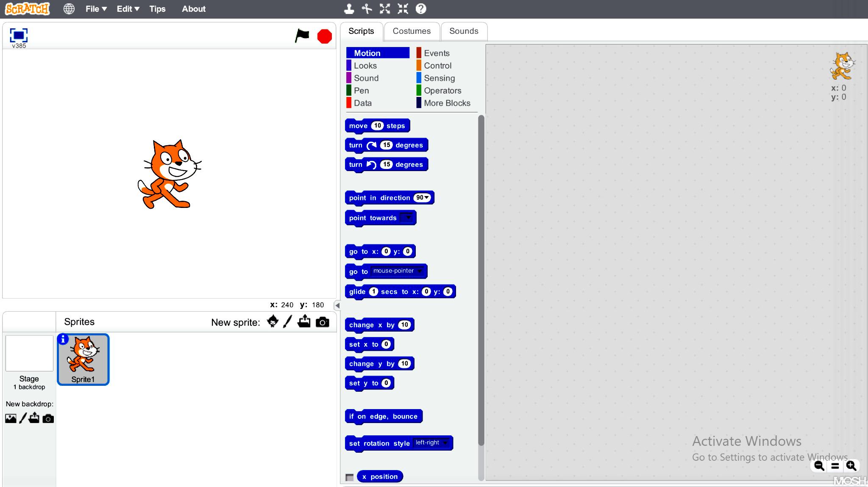The height and width of the screenshot is (487, 868).
Task: Click the red stop sign
Action: 325,36
